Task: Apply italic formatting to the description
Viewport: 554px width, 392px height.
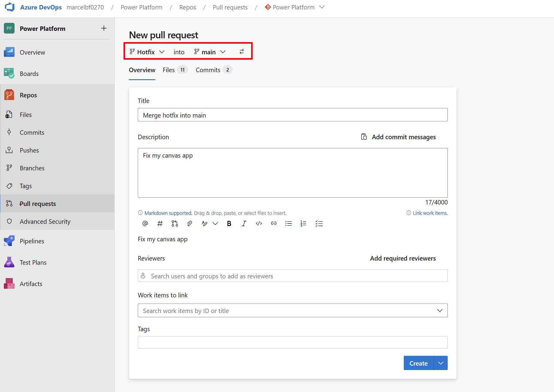Action: (x=244, y=223)
